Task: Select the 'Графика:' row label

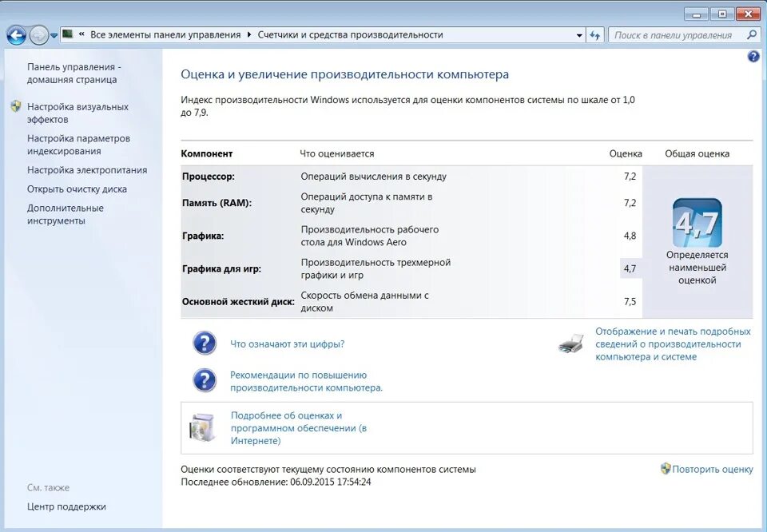Action: [x=203, y=236]
